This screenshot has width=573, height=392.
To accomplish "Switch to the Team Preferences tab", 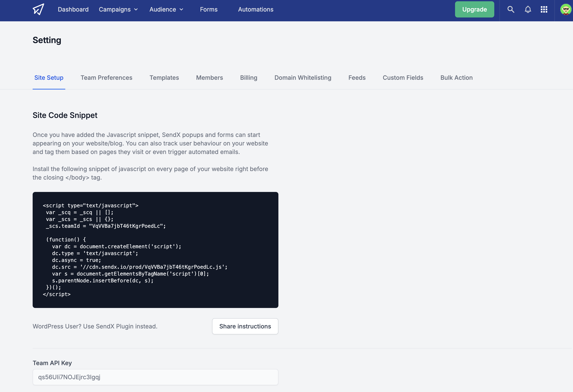I will click(x=106, y=78).
